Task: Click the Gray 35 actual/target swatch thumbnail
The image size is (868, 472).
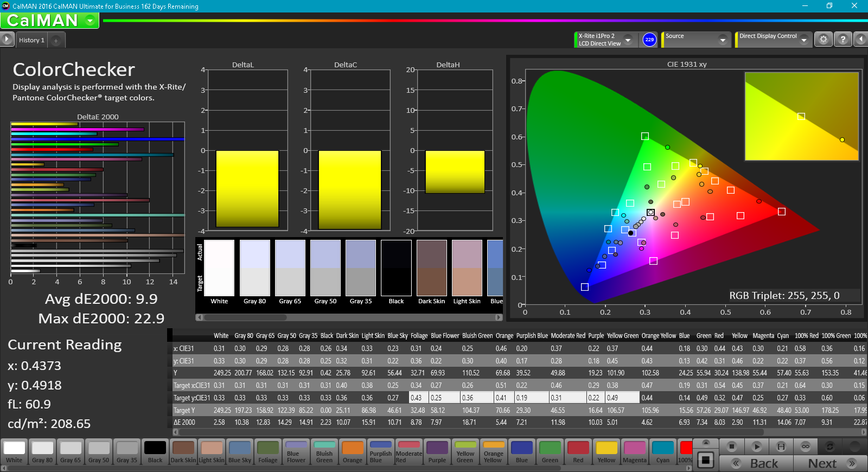Action: (x=361, y=268)
